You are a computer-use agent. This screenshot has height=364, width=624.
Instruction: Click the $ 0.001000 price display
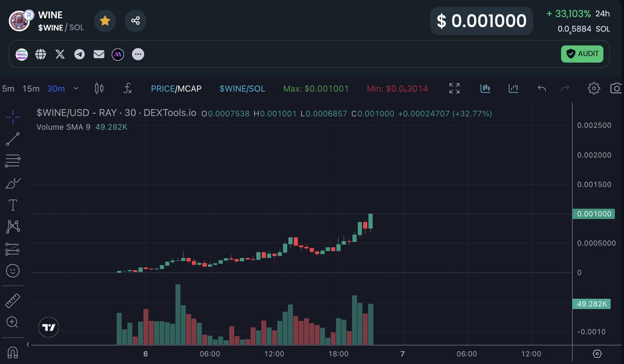[x=482, y=21]
